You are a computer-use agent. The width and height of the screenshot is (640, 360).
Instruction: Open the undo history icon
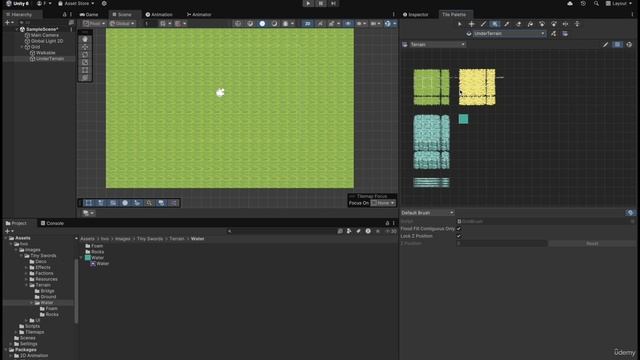[583, 3]
